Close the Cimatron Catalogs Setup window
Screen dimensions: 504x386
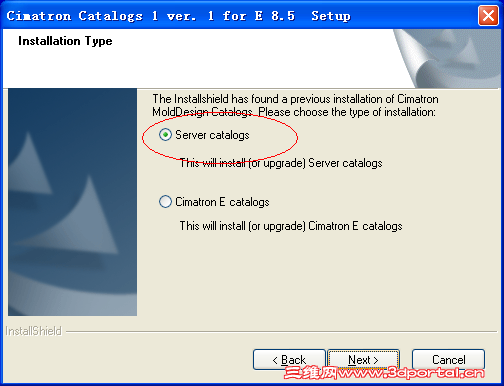(488, 15)
